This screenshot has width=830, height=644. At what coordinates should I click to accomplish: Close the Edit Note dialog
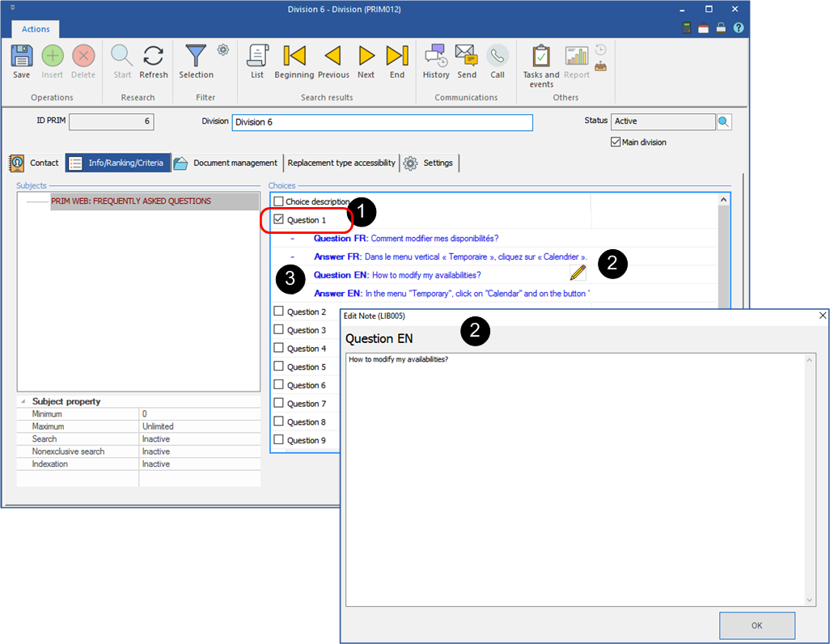click(822, 316)
